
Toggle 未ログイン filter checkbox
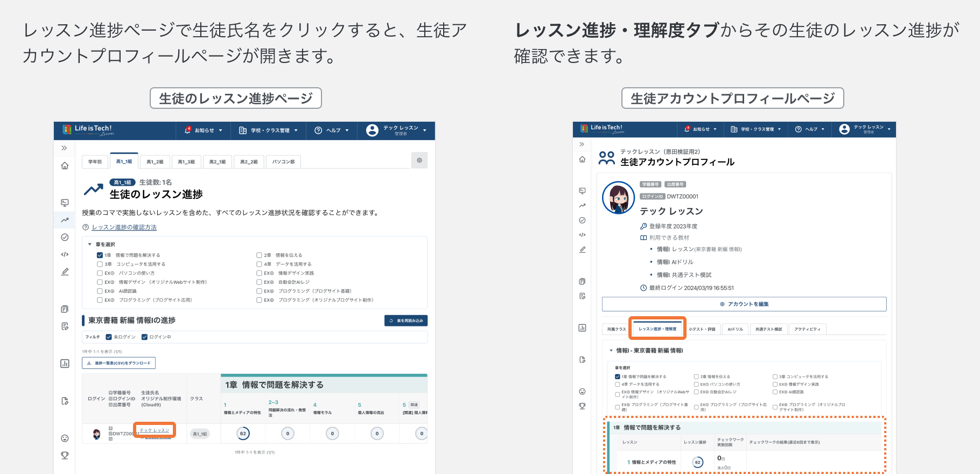[x=109, y=337]
